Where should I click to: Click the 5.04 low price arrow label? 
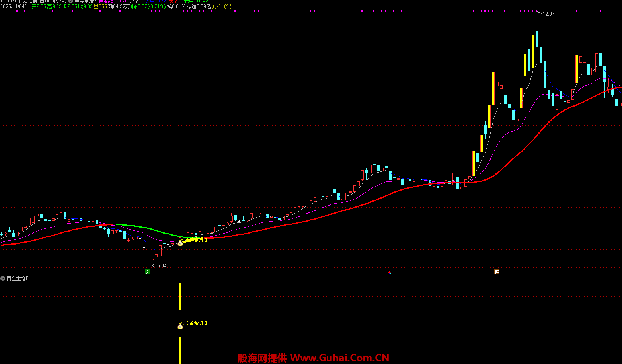[160, 266]
